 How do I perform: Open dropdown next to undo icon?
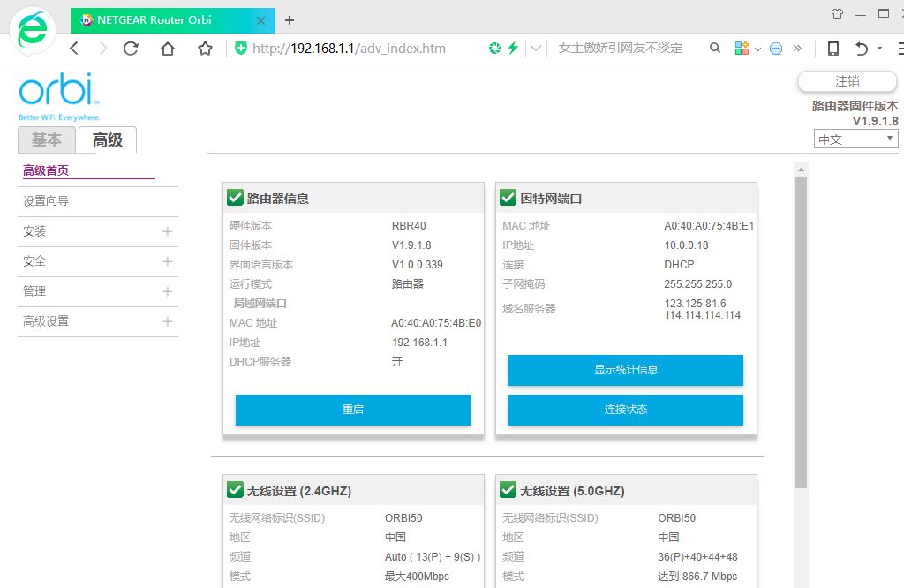point(880,49)
